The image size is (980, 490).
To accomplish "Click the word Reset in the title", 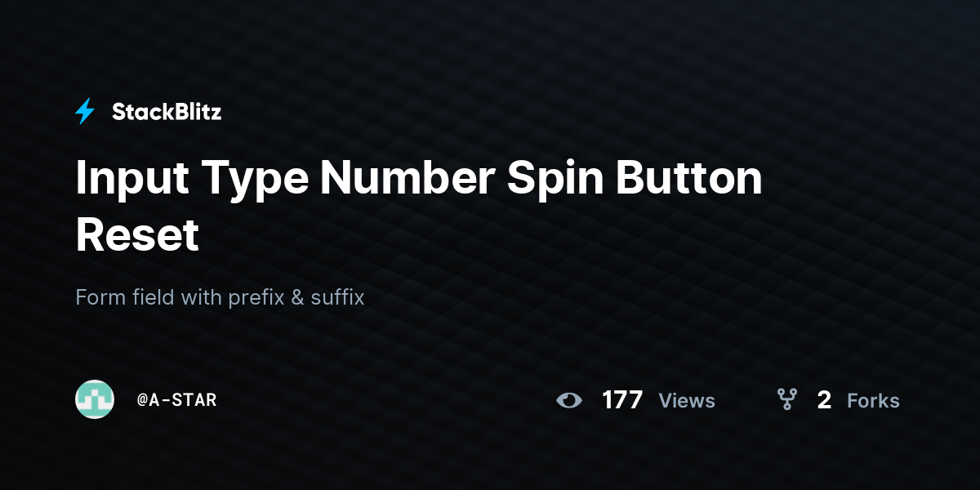I will pos(137,235).
